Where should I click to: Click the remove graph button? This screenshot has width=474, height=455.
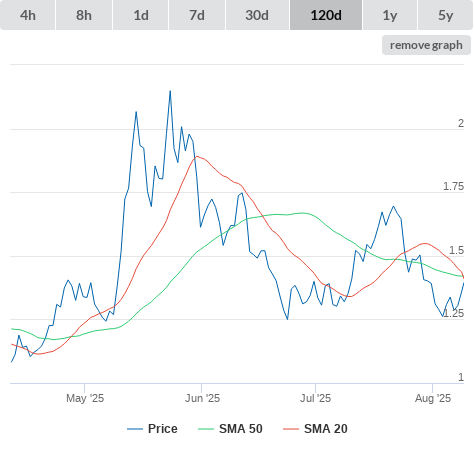(426, 45)
